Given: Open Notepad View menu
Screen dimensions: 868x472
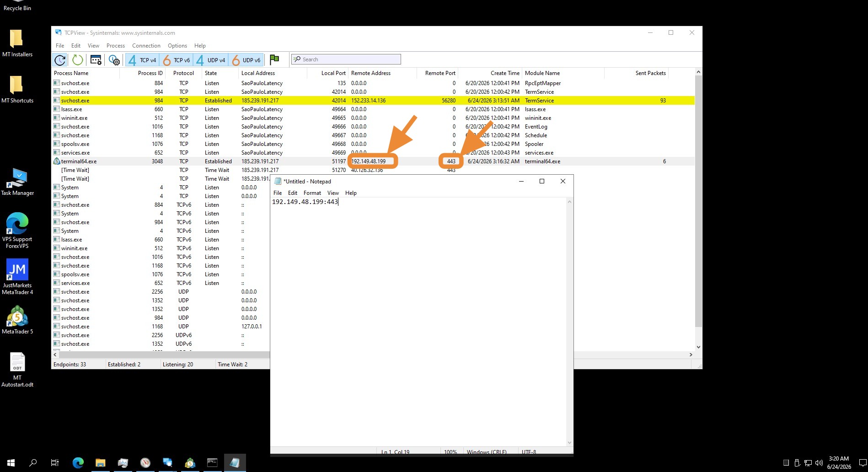Looking at the screenshot, I should (333, 193).
